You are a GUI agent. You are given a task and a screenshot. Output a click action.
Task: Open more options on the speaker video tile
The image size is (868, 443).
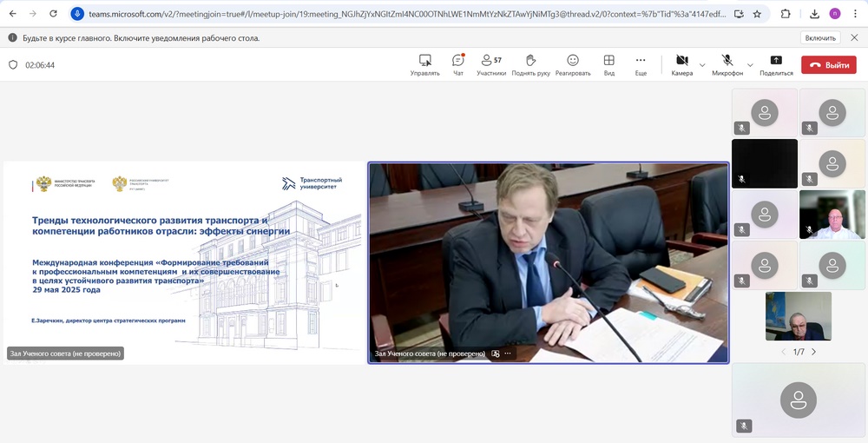pyautogui.click(x=508, y=354)
